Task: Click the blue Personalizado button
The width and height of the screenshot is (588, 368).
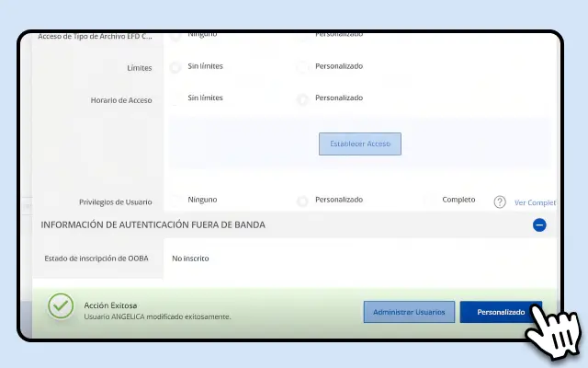Action: coord(501,312)
